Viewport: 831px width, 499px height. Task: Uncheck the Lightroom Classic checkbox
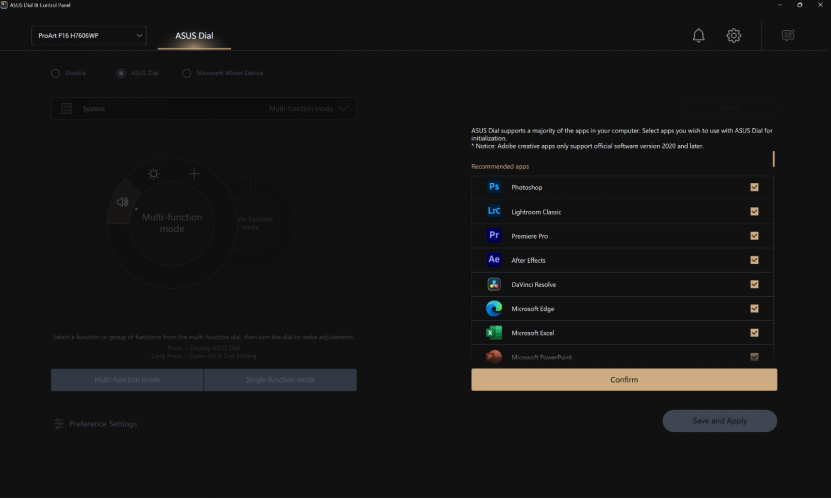[754, 211]
